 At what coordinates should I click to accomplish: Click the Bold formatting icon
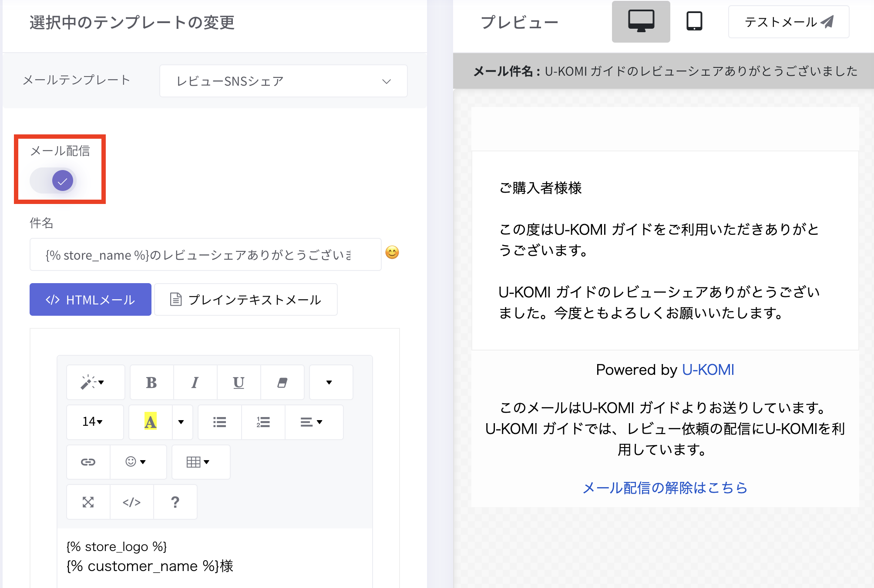pos(151,383)
